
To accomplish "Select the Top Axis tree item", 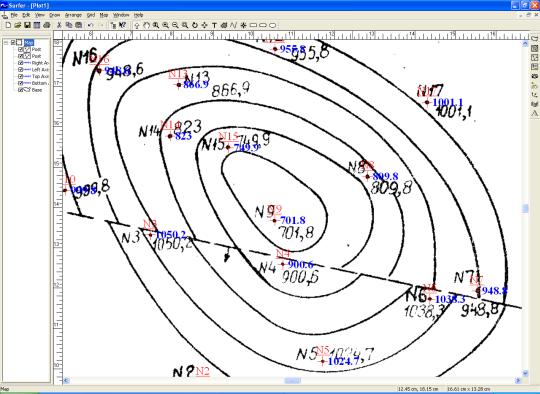I will pos(40,76).
